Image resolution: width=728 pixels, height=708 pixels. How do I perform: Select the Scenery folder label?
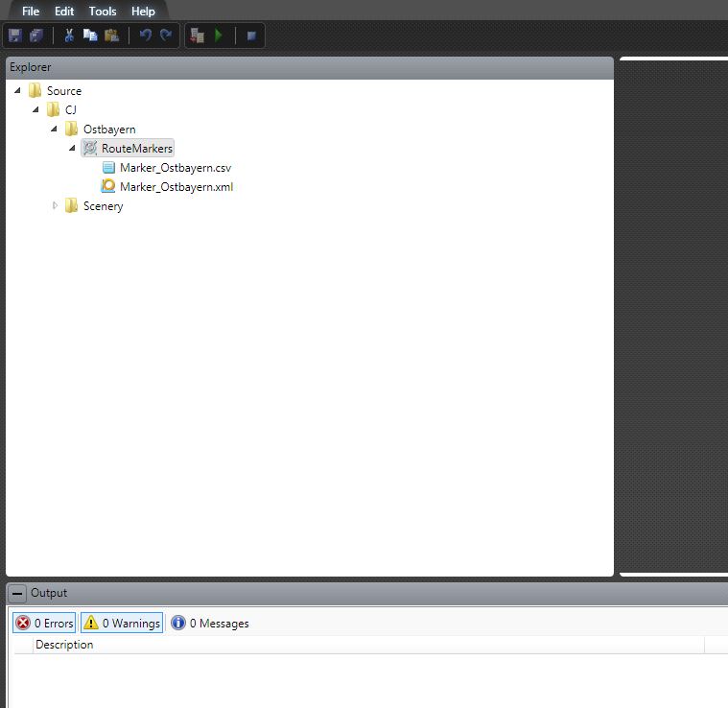pos(103,206)
